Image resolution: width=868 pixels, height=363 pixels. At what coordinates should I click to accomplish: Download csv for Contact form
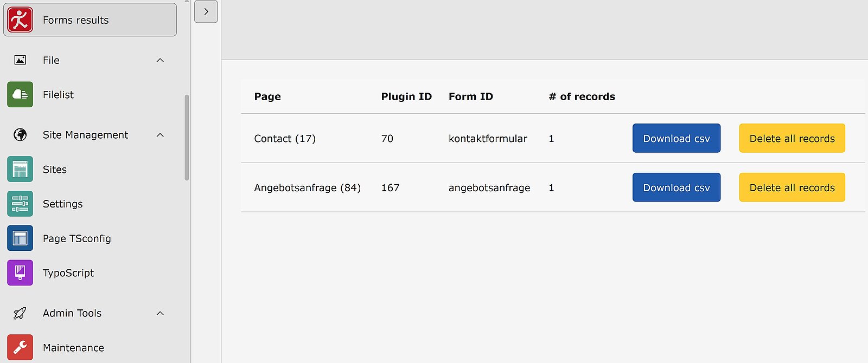coord(676,139)
